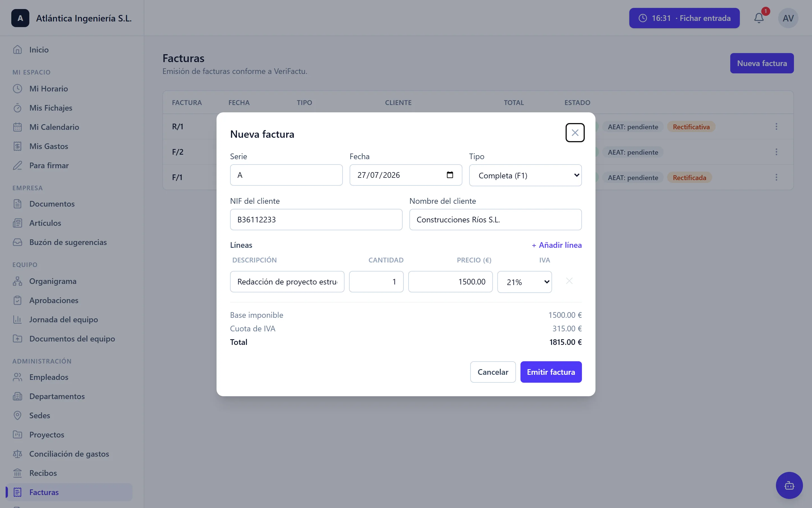
Task: Click the Artículos newspaper icon
Action: tap(17, 223)
